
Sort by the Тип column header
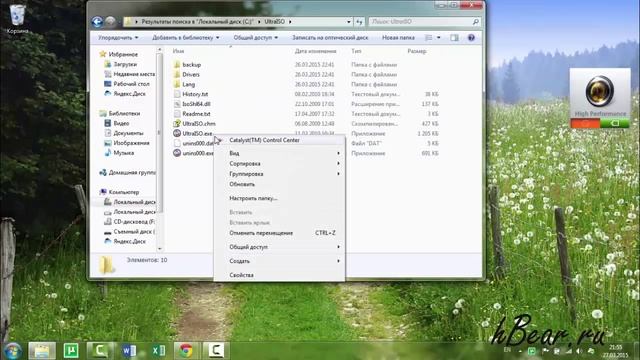[356, 51]
